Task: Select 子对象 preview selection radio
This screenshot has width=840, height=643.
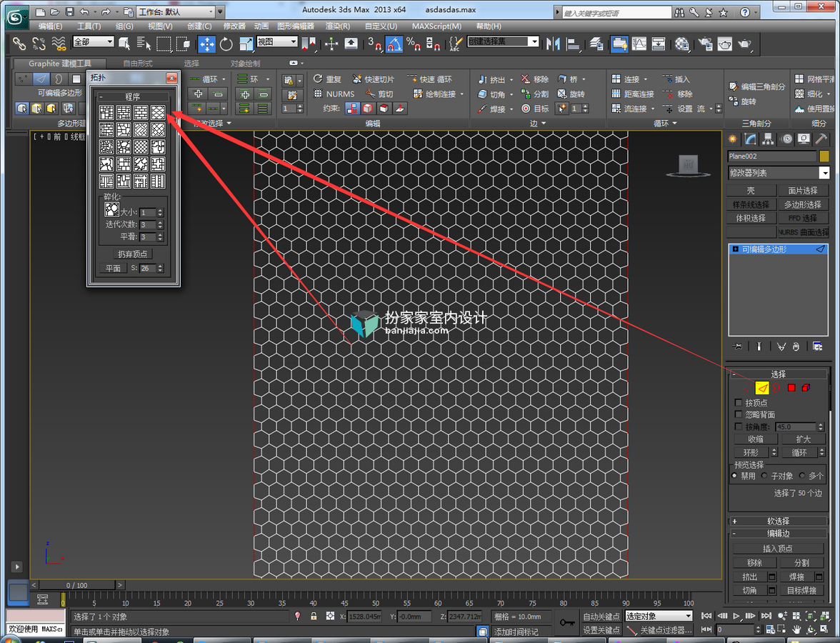Action: click(x=764, y=475)
